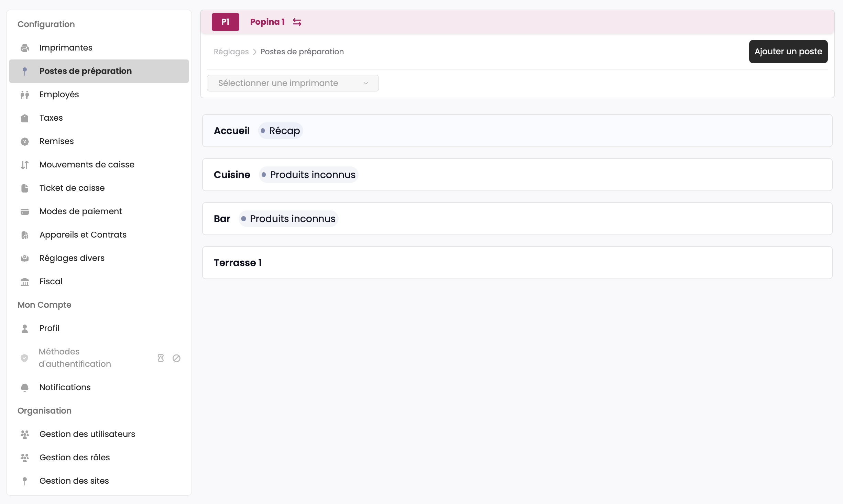The width and height of the screenshot is (843, 504).
Task: Select the Récap tag on Accueil
Action: (281, 131)
